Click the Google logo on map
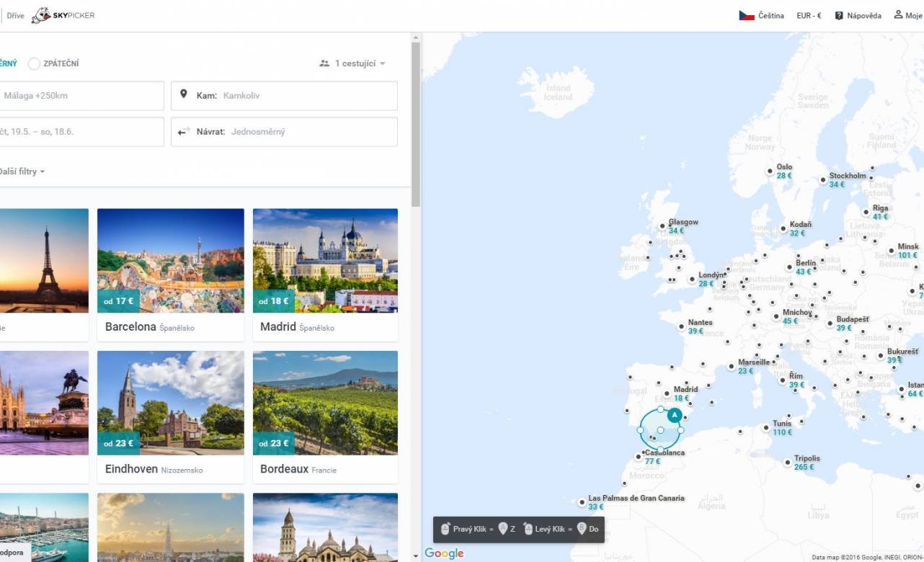The image size is (924, 562). tap(444, 553)
